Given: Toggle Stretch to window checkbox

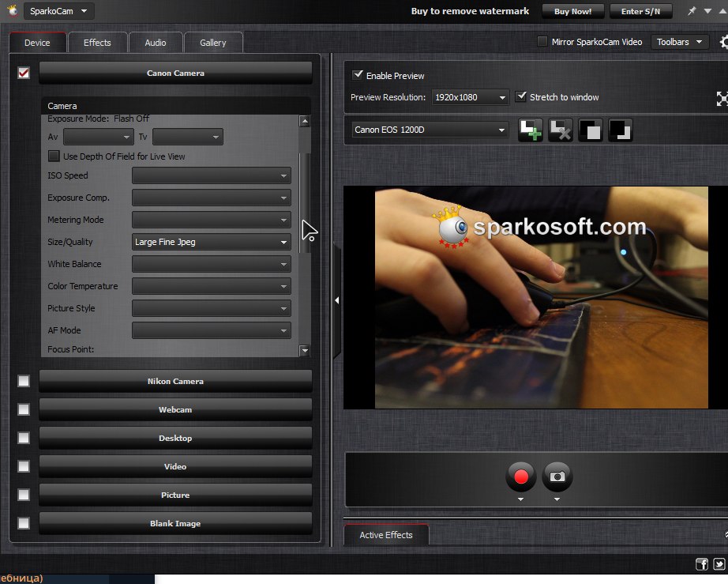Looking at the screenshot, I should tap(521, 96).
